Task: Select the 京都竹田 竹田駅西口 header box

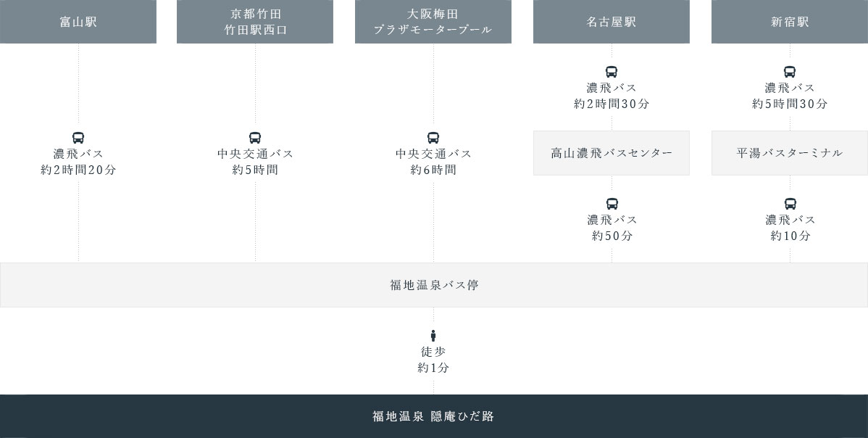Action: click(x=255, y=22)
